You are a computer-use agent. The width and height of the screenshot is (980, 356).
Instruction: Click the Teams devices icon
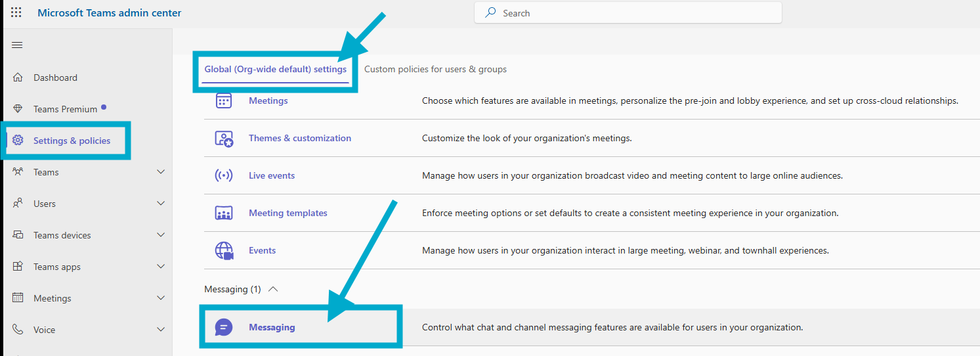tap(18, 235)
